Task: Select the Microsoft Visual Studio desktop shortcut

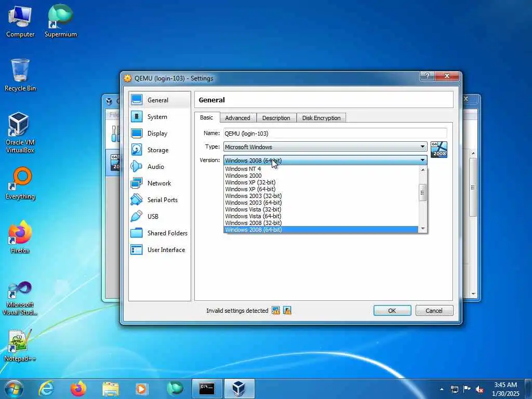Action: (x=20, y=299)
